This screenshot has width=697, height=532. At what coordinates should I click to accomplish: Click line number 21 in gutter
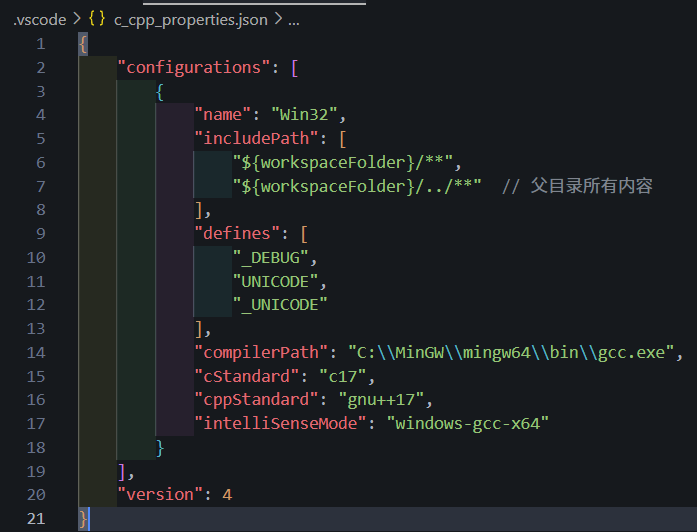point(36,519)
